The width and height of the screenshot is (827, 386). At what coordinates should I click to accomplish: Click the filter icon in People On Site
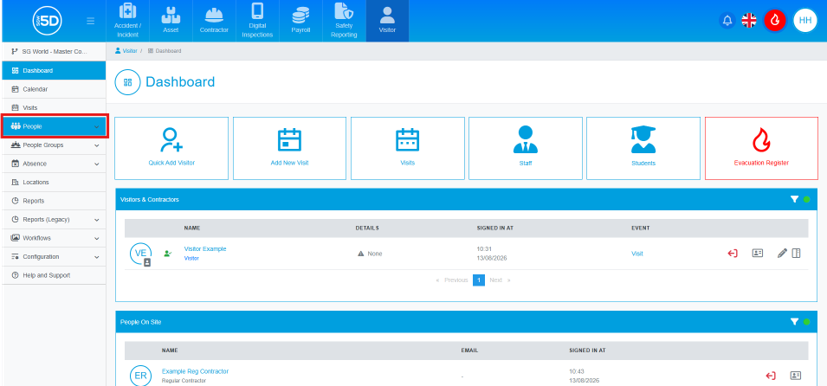(794, 322)
